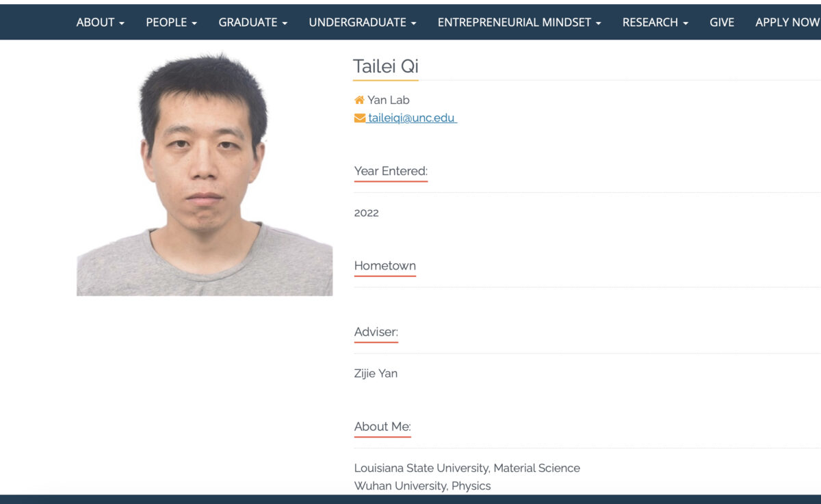Viewport: 821px width, 504px height.
Task: Go to the GIVE page
Action: tap(721, 23)
